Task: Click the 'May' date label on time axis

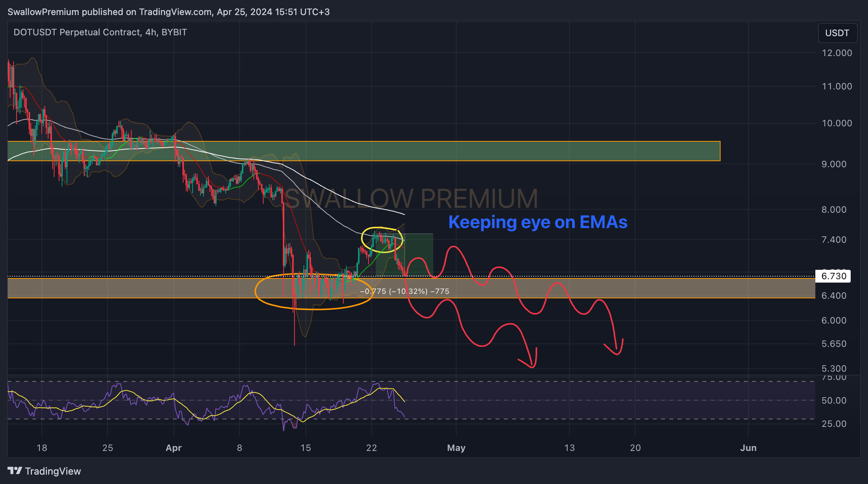Action: (x=456, y=448)
